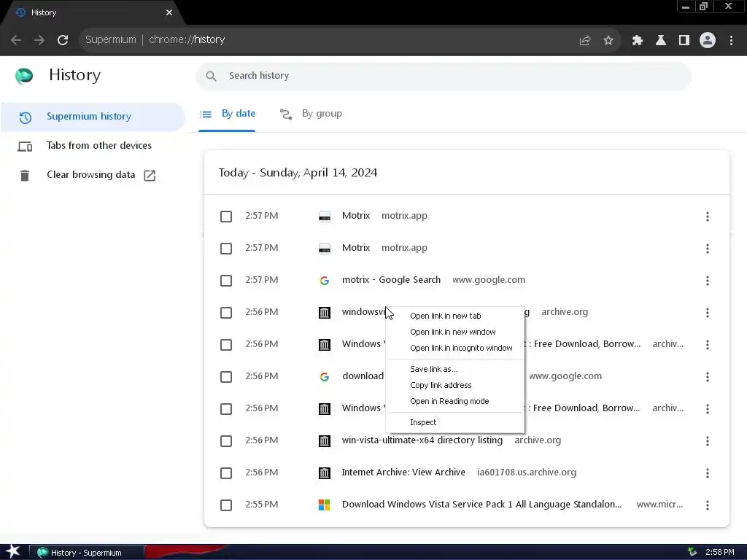
Task: Focus the Search history field
Action: pyautogui.click(x=443, y=76)
